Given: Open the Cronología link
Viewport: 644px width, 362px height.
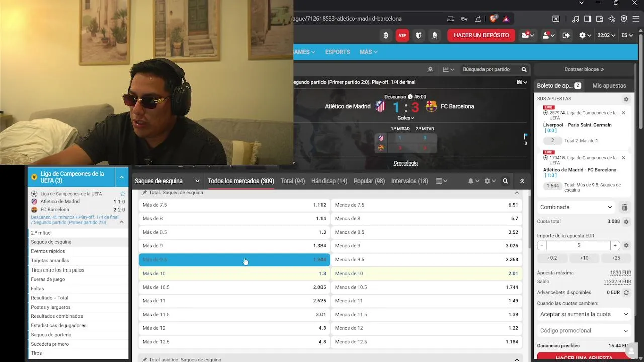Looking at the screenshot, I should 406,163.
